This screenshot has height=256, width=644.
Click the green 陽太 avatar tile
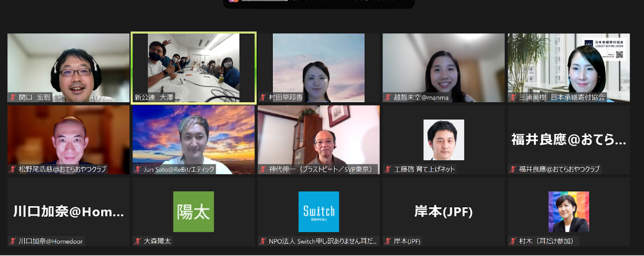(194, 212)
